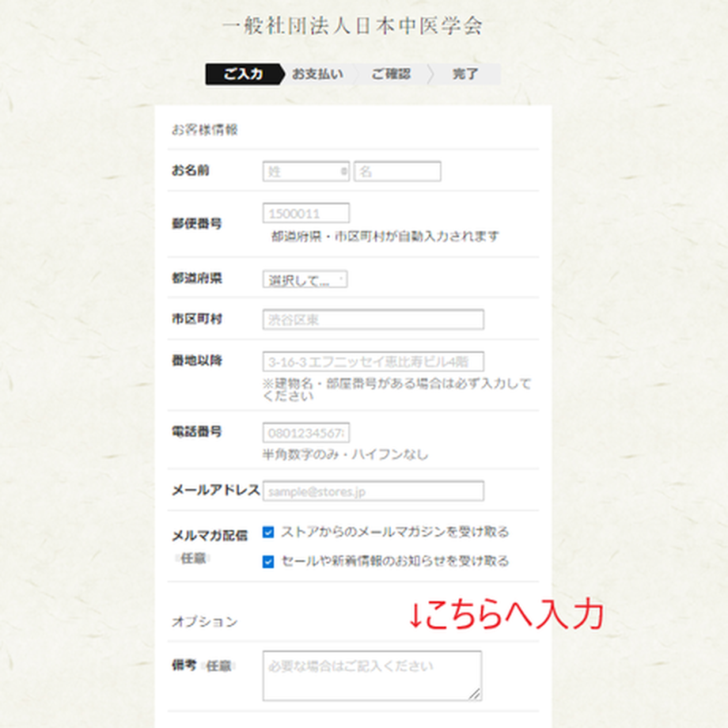Click the 一般社団法人日本中医学会 title
Viewport: 728px width, 728px height.
point(353,25)
